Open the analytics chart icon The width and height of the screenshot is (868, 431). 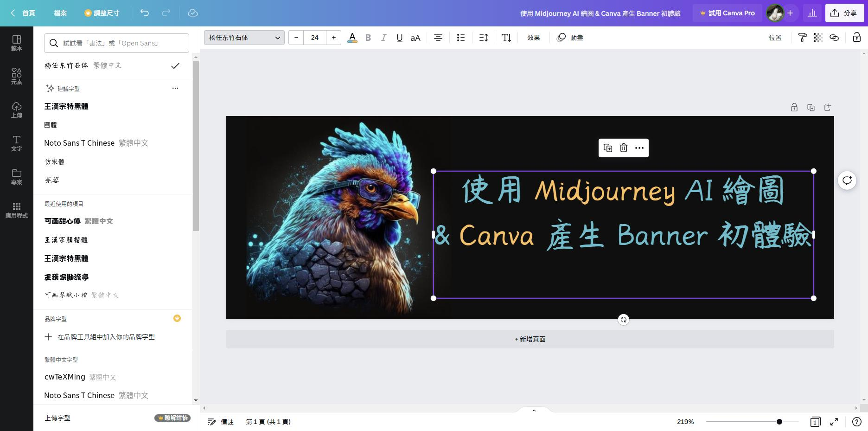812,13
